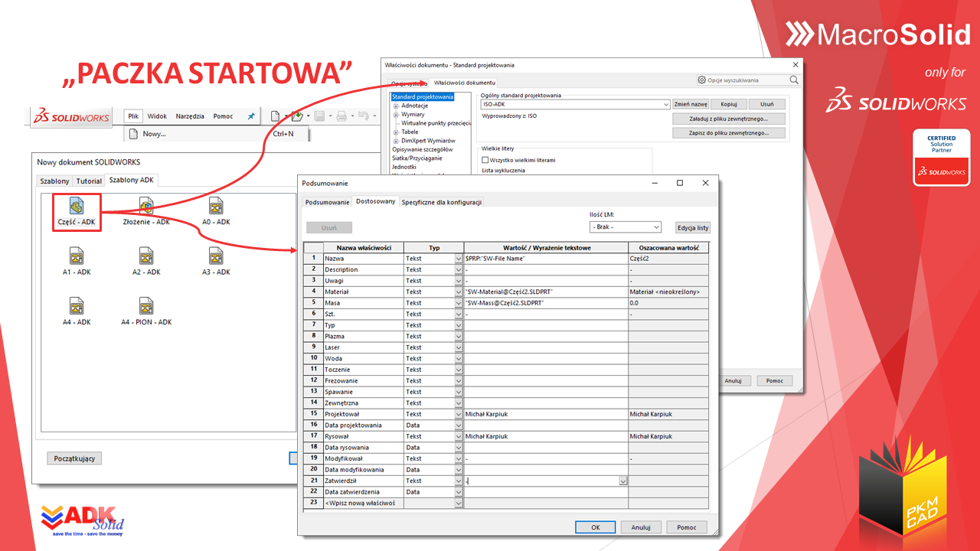Click the Michał Karpiuk value in Projektował row
The height and width of the screenshot is (551, 980).
point(546,414)
